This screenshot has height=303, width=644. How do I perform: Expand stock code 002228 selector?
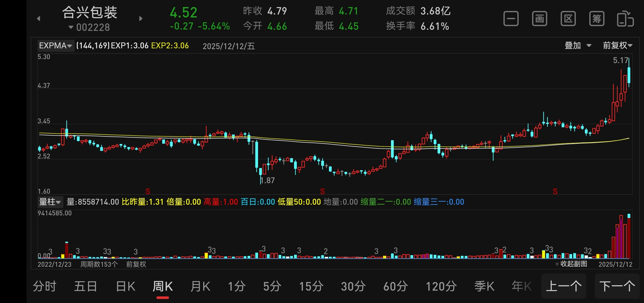[89, 27]
